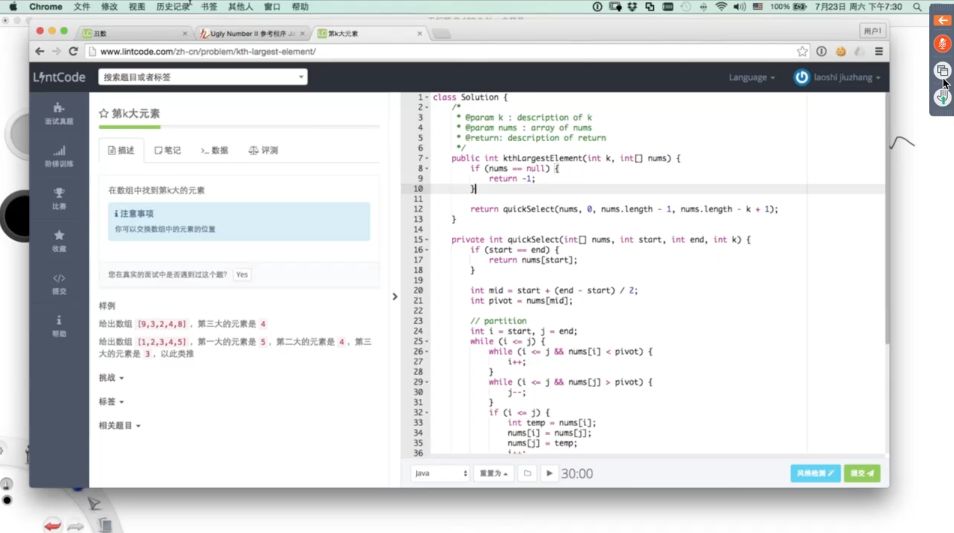Open the 历史记录 menu in the menu bar
The image size is (954, 533).
(x=173, y=7)
